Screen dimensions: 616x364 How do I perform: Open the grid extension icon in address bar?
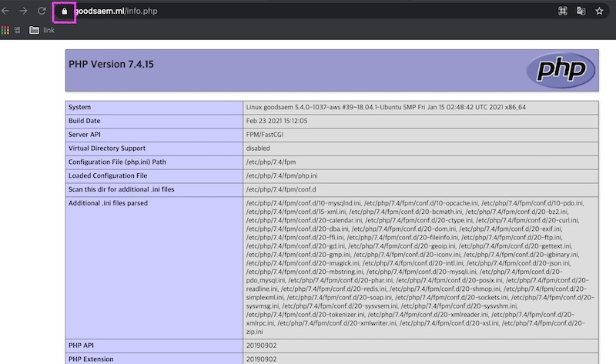pos(563,11)
